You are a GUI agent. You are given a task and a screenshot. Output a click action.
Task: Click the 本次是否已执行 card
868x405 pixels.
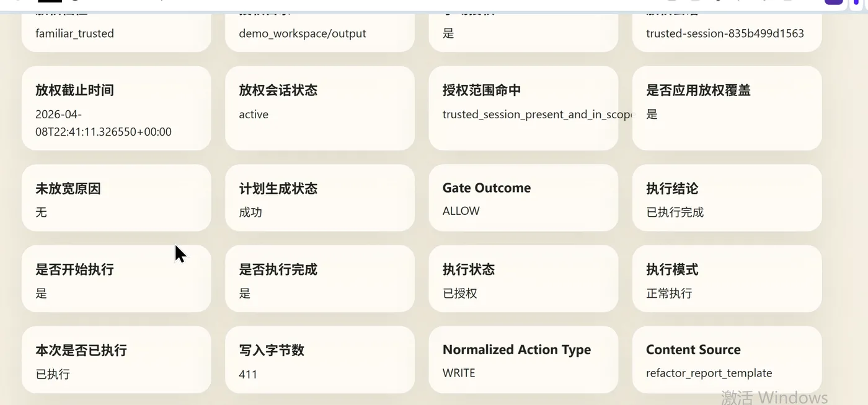tap(116, 360)
